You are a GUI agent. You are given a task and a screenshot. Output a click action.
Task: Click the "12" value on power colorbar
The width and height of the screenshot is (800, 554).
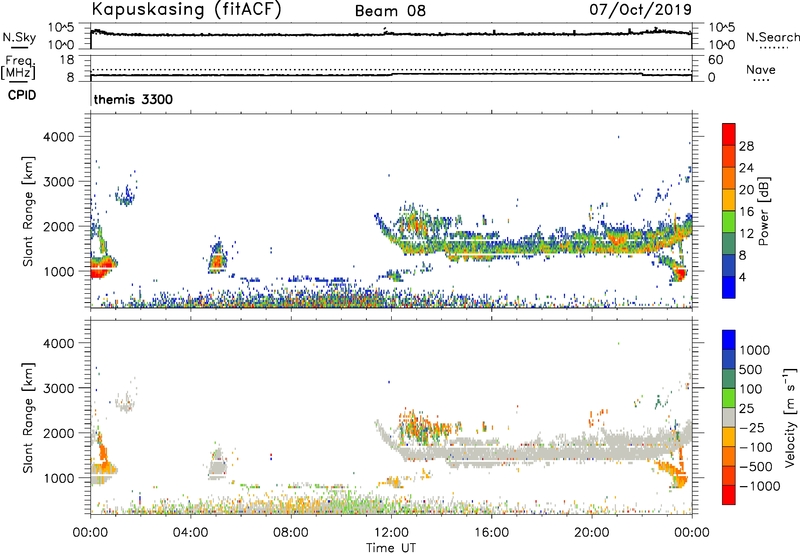pos(746,233)
